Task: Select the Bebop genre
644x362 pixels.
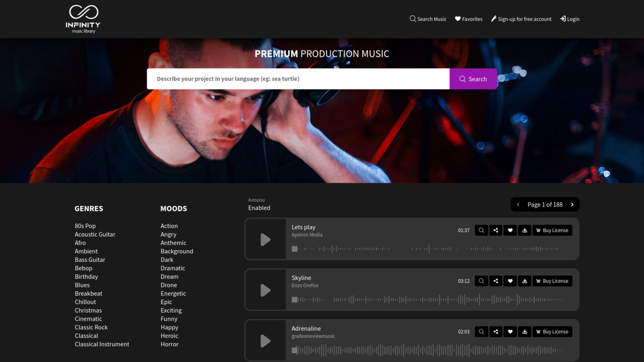Action: point(84,268)
